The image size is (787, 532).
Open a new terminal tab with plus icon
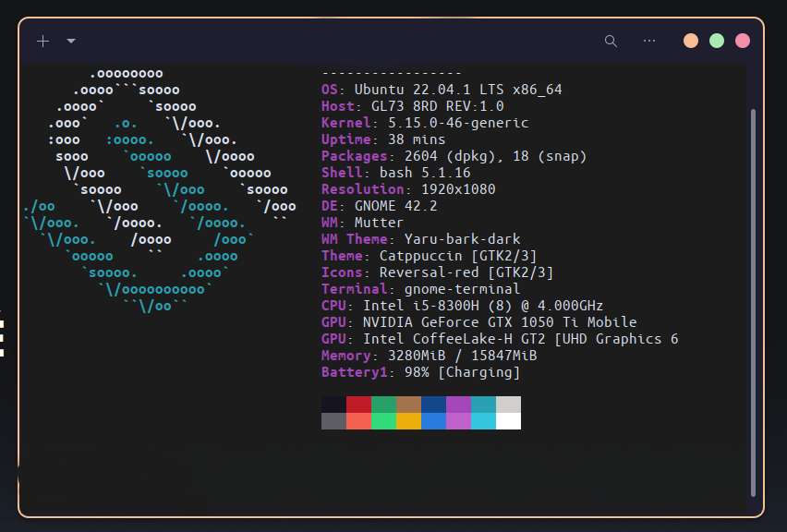[x=42, y=41]
